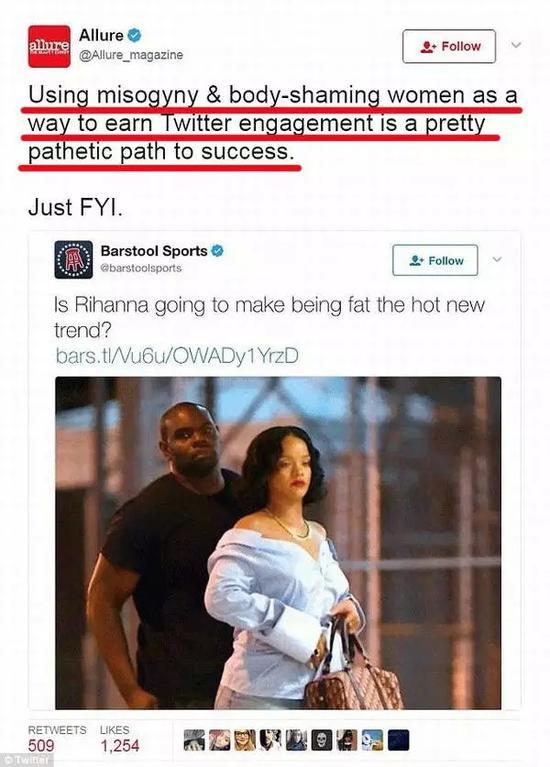Open the @barstoolsports handle

pyautogui.click(x=141, y=268)
